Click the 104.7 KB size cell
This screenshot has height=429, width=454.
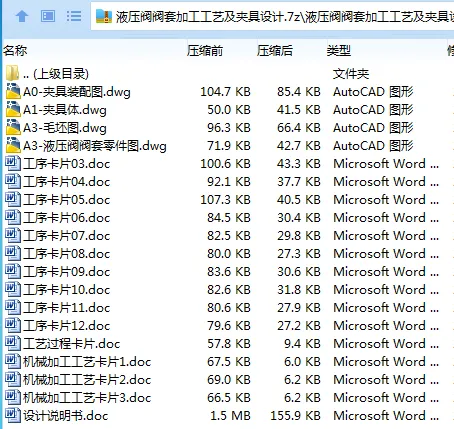tap(225, 92)
